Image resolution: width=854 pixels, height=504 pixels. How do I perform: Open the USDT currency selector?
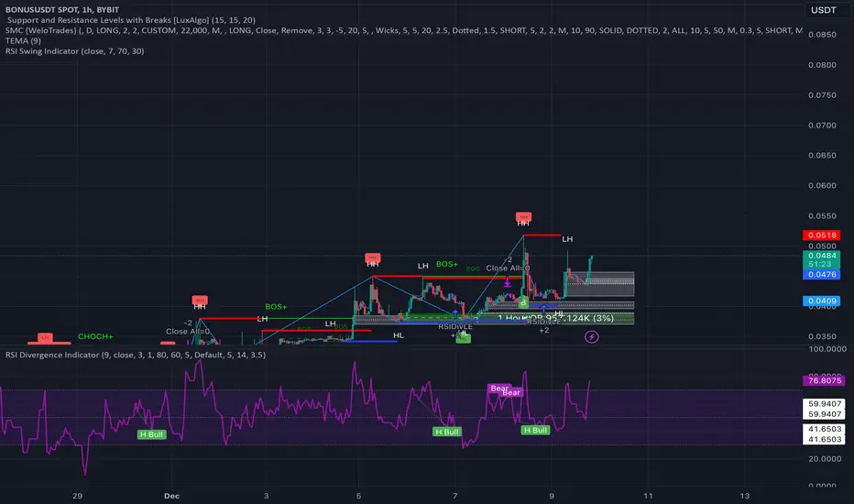pos(824,10)
